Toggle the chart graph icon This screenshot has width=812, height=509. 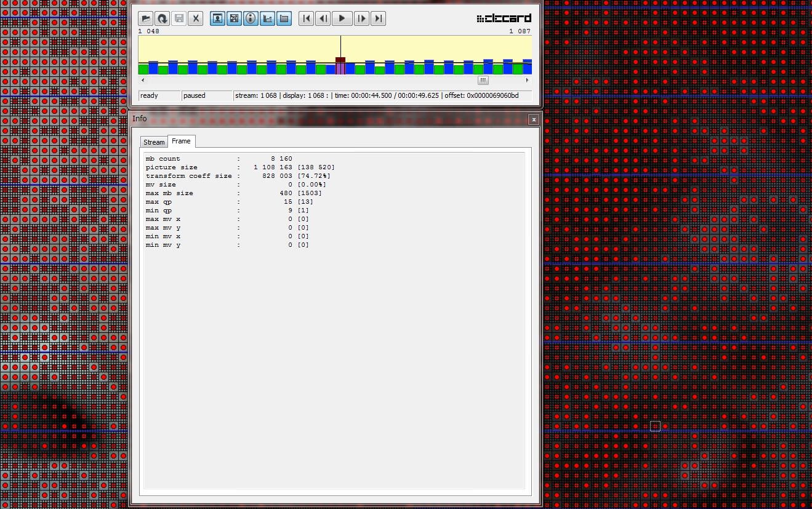267,18
